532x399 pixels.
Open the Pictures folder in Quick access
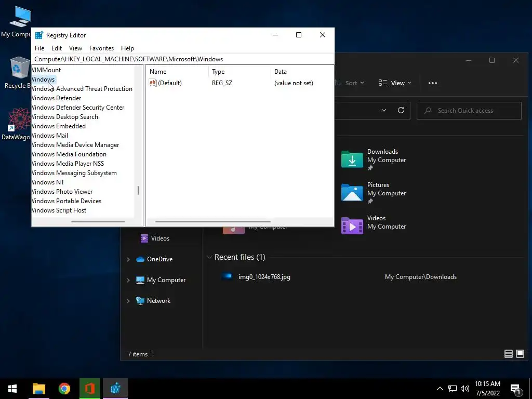pos(373,193)
